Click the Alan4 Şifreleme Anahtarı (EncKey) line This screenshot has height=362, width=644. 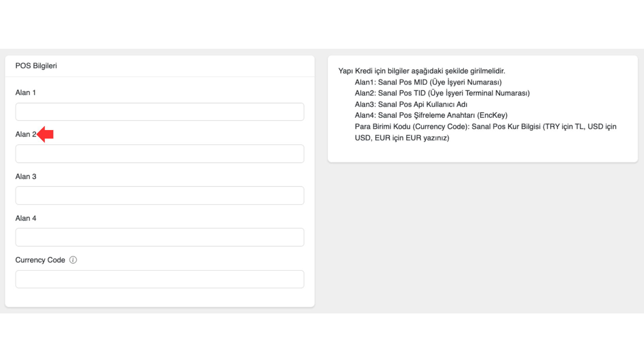(431, 115)
